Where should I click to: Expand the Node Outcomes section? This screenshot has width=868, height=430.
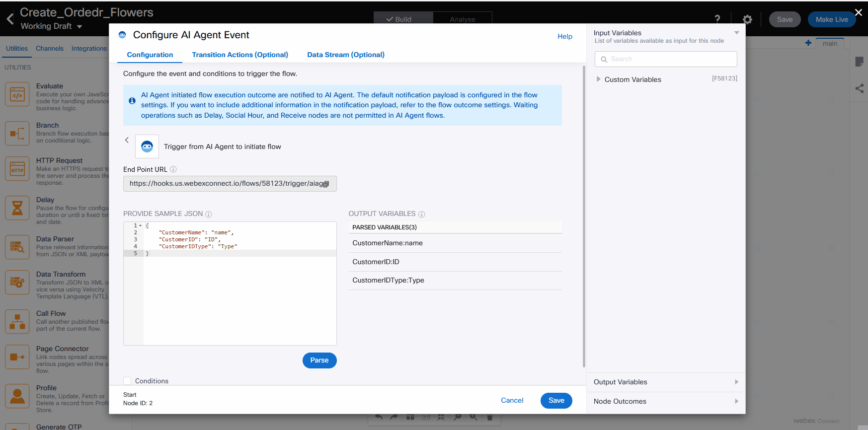(x=666, y=401)
